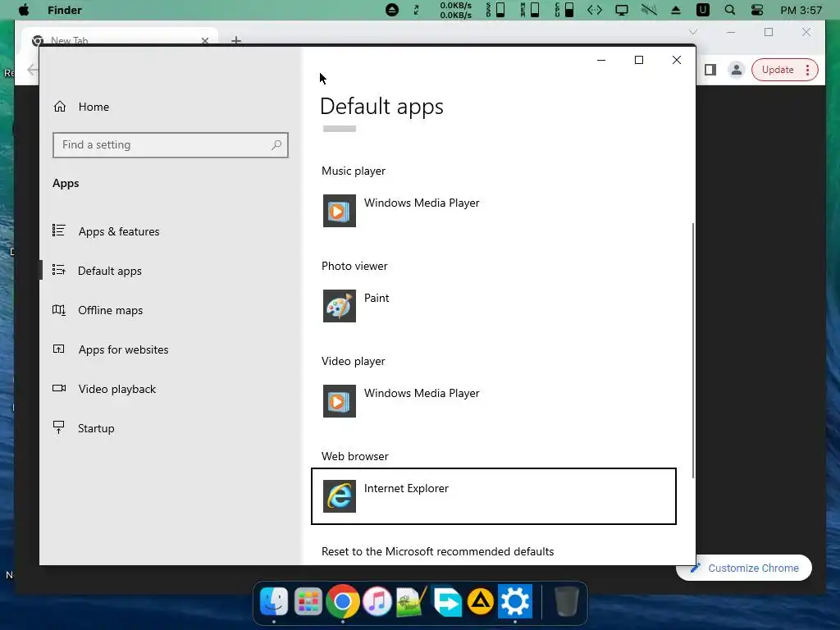Open the green notepad app in dock
Image resolution: width=840 pixels, height=630 pixels.
[411, 601]
